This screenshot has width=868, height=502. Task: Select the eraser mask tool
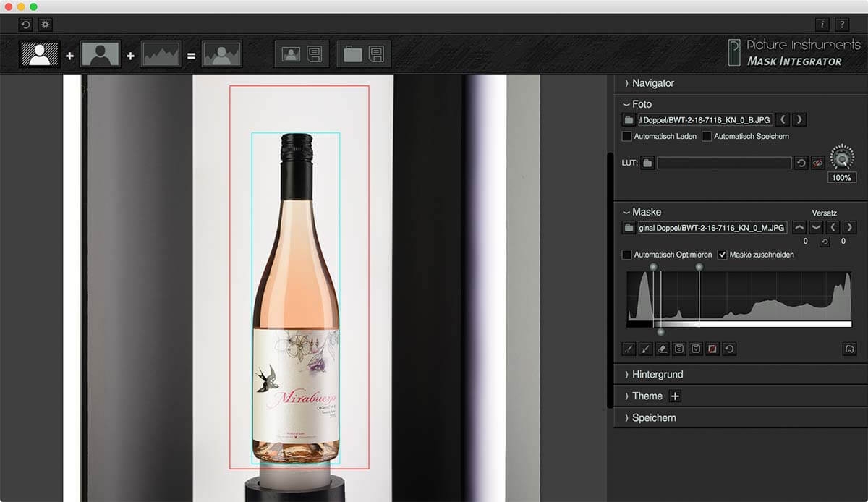[663, 349]
